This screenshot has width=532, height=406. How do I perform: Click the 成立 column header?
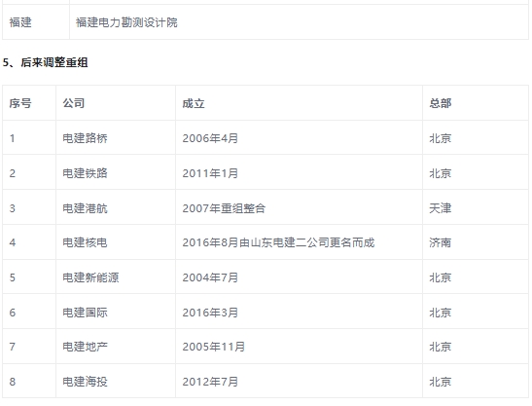pos(194,103)
